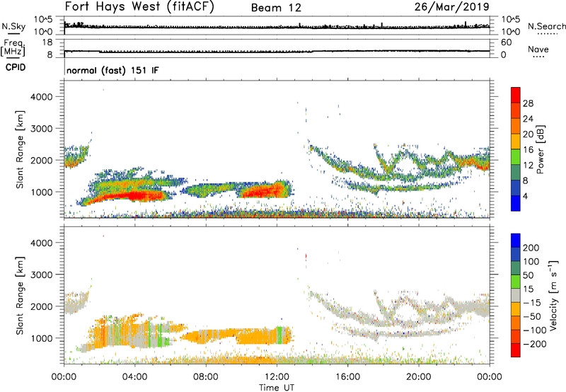
Task: Click the "Beam 12" label
Action: pyautogui.click(x=276, y=8)
